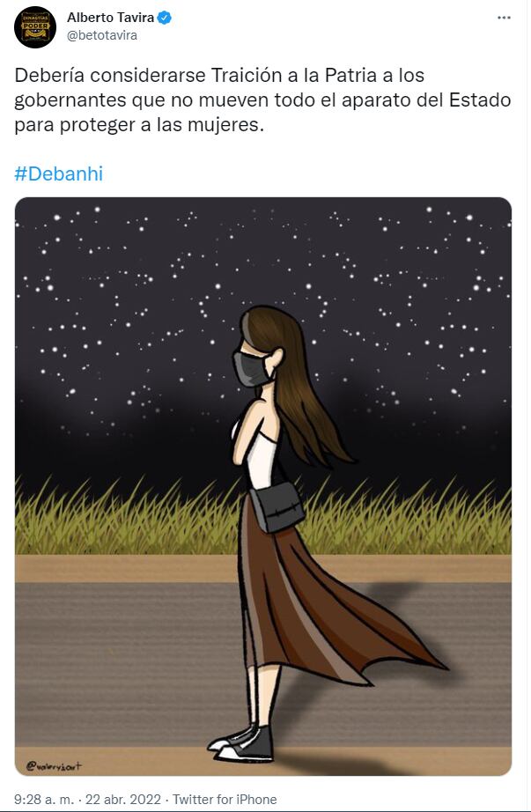
Task: Open the tweet timestamp 9:28 a. m.
Action: point(44,799)
